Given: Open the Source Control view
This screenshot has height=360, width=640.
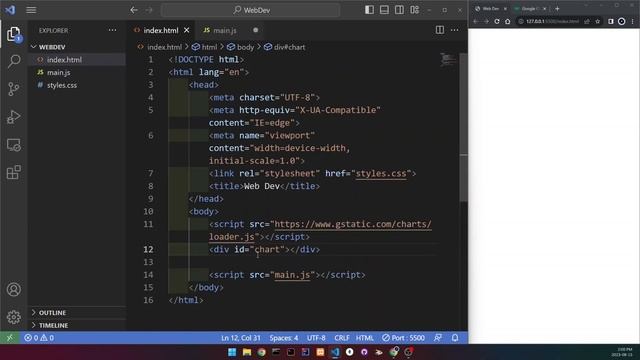Looking at the screenshot, I should tap(13, 89).
